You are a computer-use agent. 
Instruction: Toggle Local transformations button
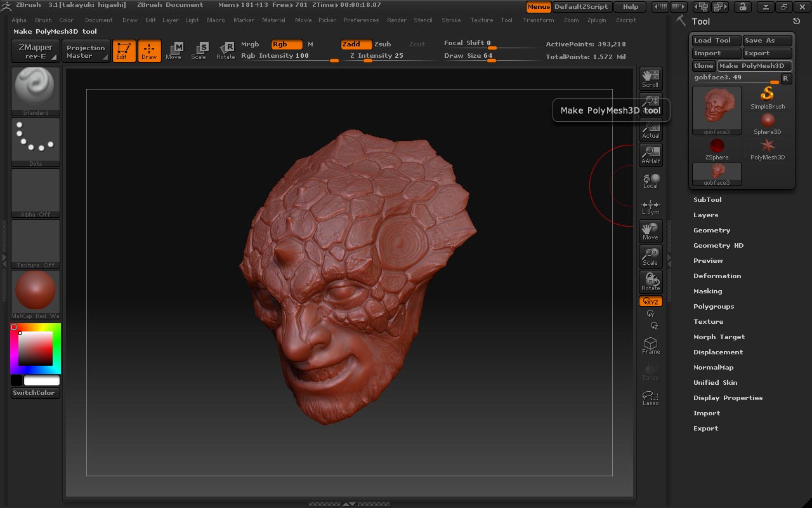pyautogui.click(x=650, y=181)
